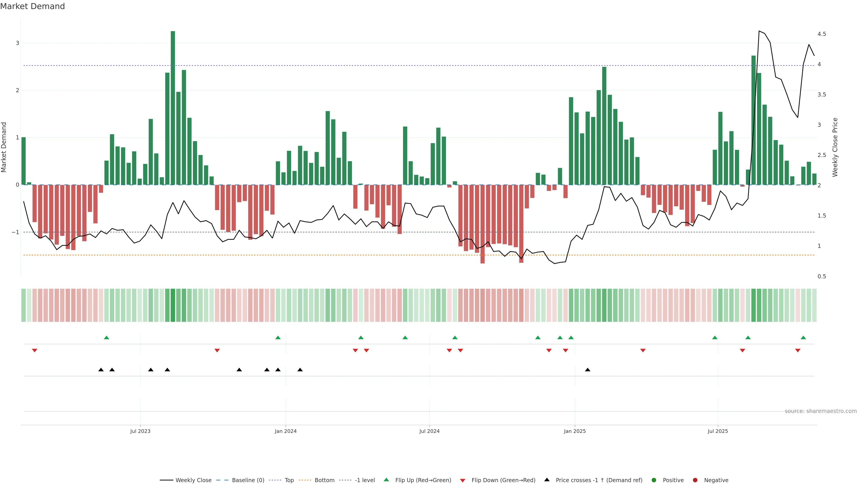Click the Jan 2025 x-axis label
This screenshot has width=868, height=488.
pos(575,431)
